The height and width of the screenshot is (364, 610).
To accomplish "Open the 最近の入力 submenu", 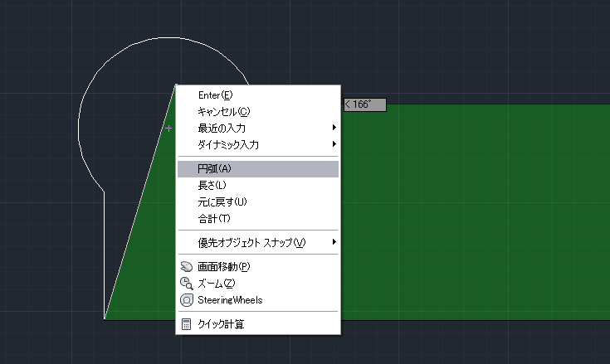I will coord(258,129).
